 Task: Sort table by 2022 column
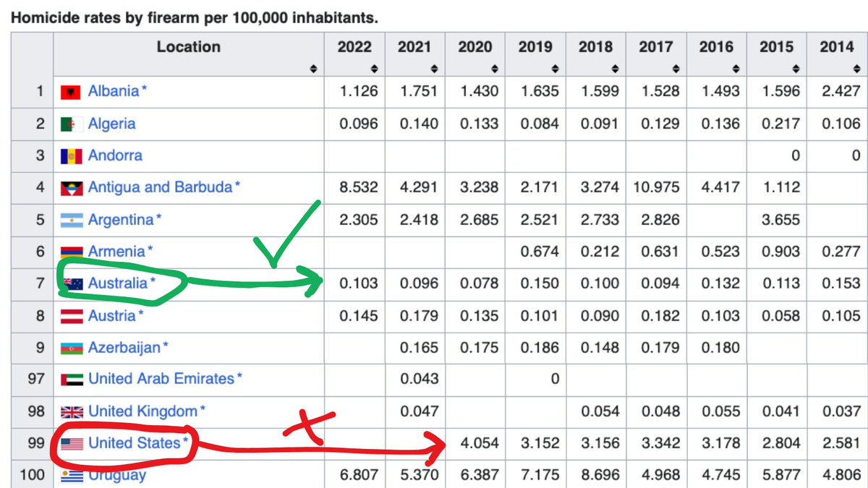(373, 68)
